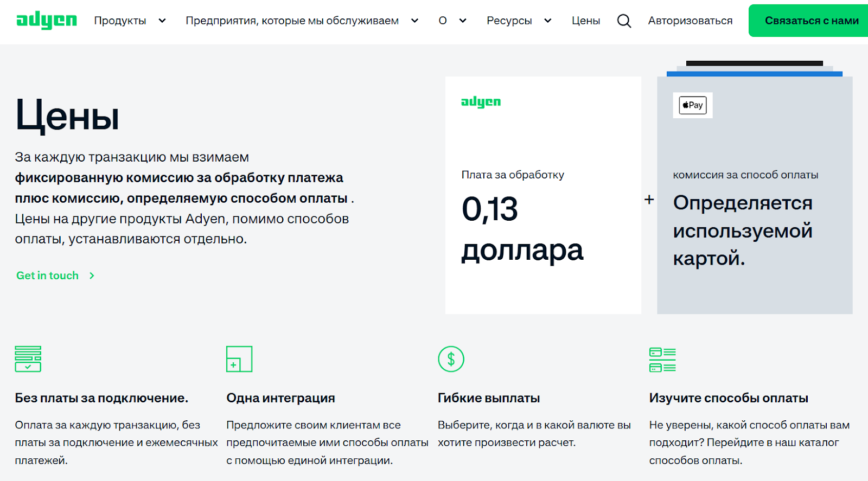The height and width of the screenshot is (481, 868).
Task: Open the Продукты menu
Action: click(x=120, y=21)
